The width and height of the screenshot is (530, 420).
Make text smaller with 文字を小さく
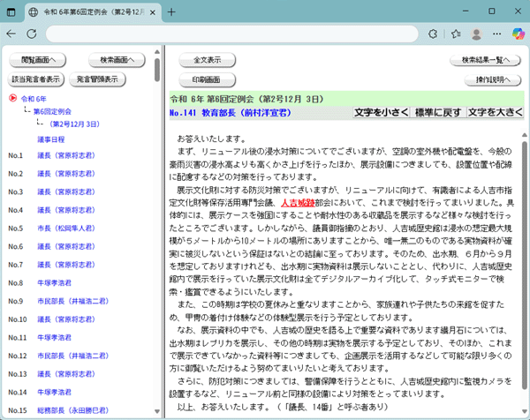click(x=382, y=112)
